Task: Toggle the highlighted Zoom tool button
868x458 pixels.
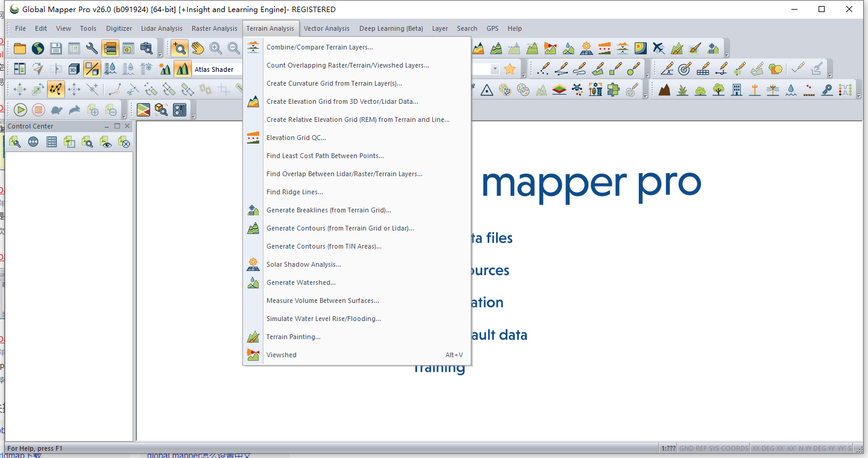Action: click(x=179, y=48)
